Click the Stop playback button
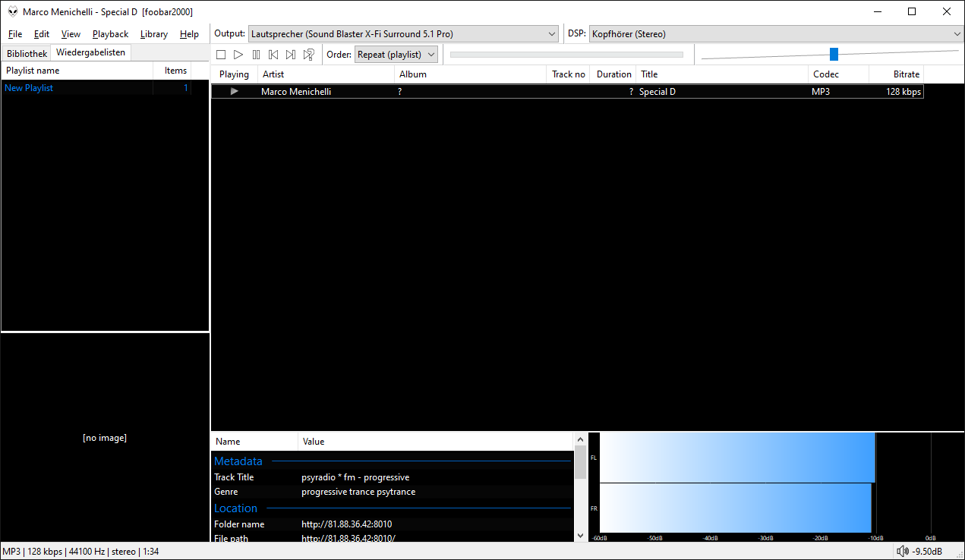Viewport: 965px width, 560px height. pos(221,55)
